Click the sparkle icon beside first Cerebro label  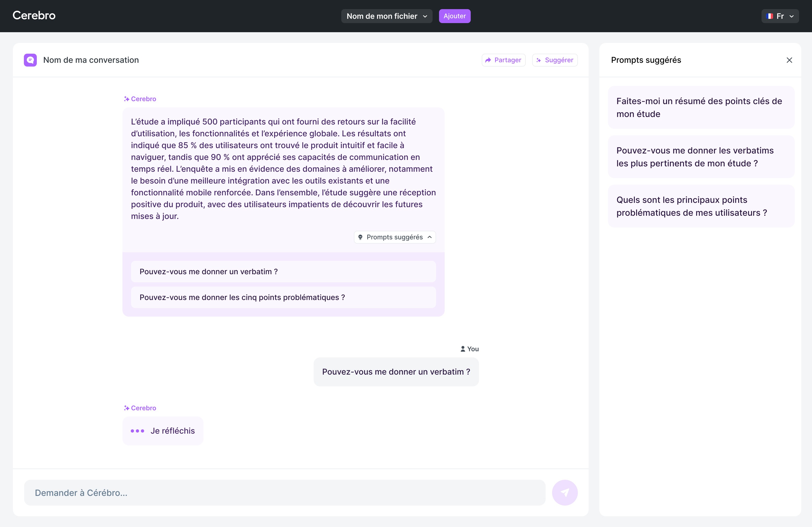coord(126,99)
